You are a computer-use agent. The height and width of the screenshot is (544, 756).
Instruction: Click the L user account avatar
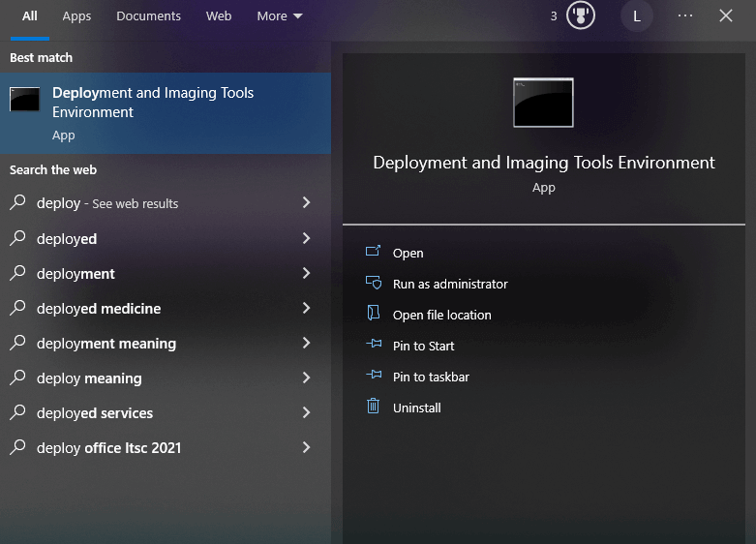point(636,15)
